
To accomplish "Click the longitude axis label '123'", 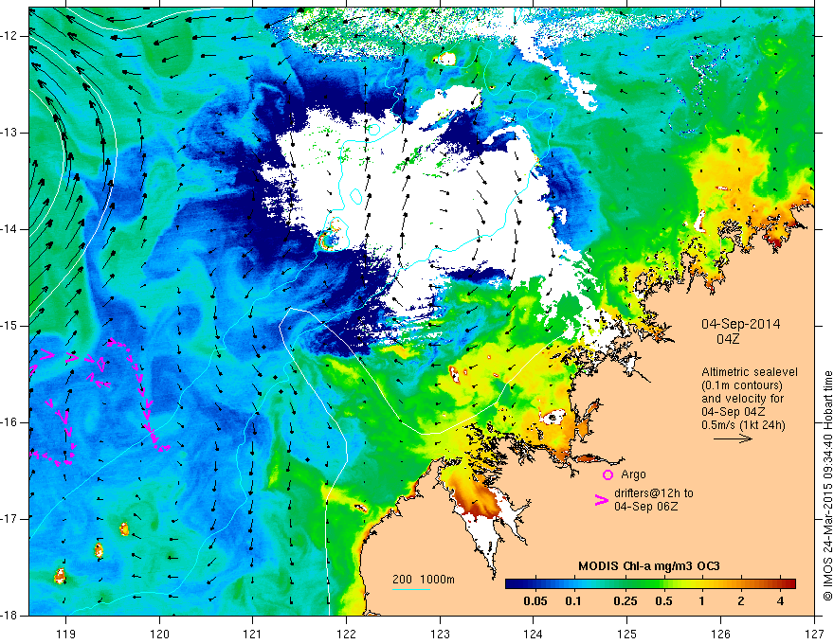I will tap(440, 635).
